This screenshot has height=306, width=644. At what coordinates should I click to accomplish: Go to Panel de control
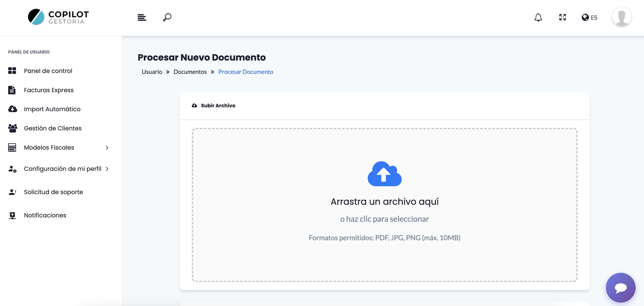point(48,71)
